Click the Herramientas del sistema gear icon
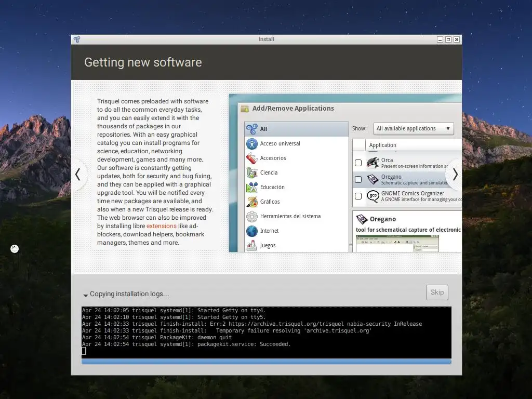 (252, 217)
